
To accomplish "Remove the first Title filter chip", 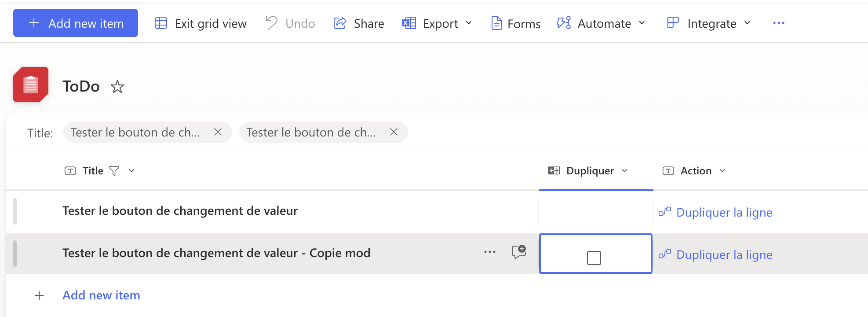I will click(x=218, y=132).
